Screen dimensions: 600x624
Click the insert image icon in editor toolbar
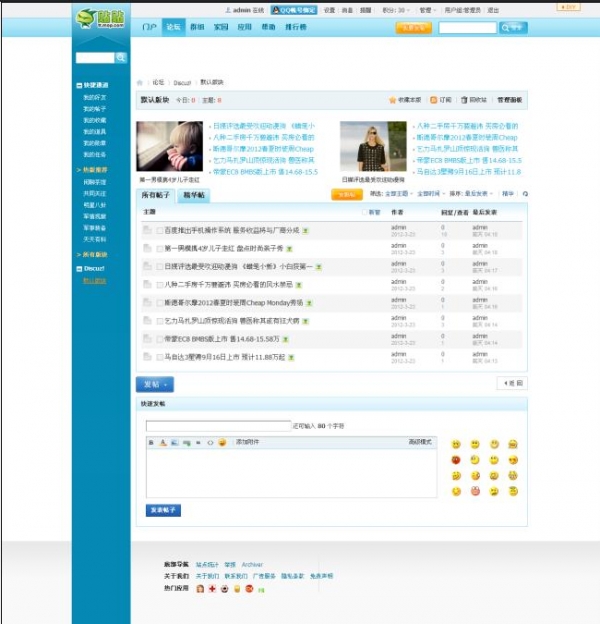(x=175, y=443)
